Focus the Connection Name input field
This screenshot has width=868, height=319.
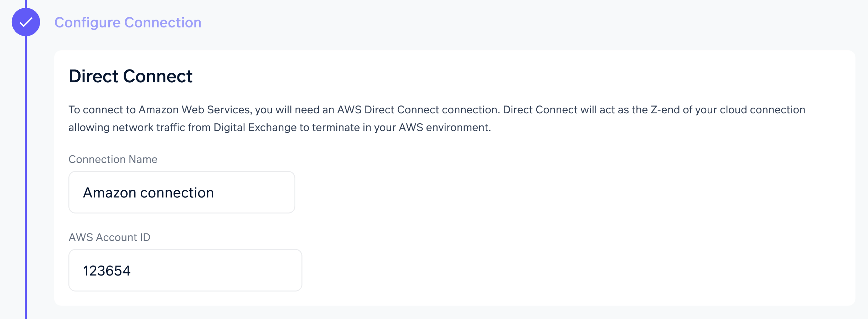pyautogui.click(x=181, y=192)
